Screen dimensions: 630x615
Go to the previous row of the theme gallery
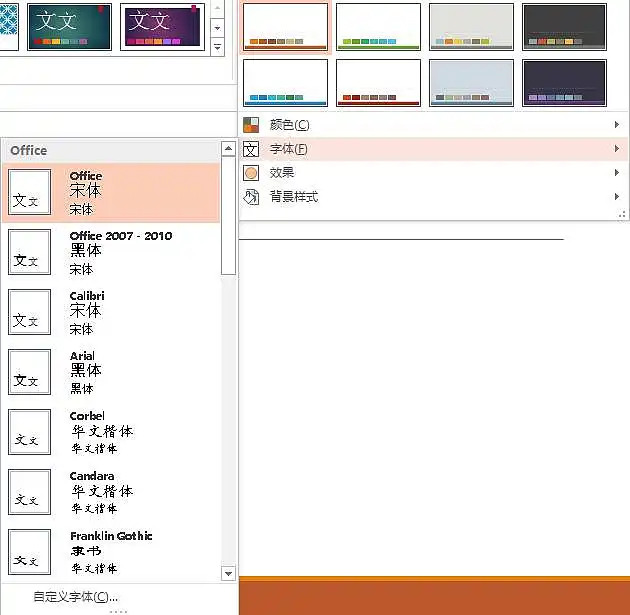217,8
